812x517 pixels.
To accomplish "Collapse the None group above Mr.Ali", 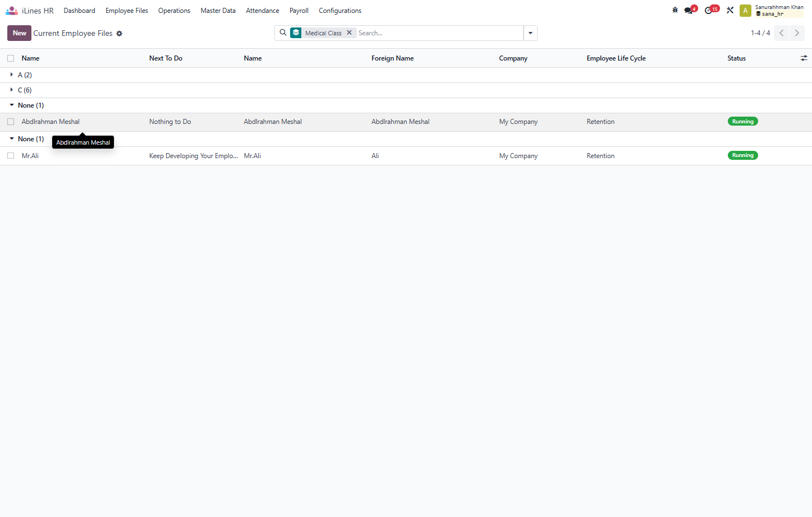I will pos(26,139).
